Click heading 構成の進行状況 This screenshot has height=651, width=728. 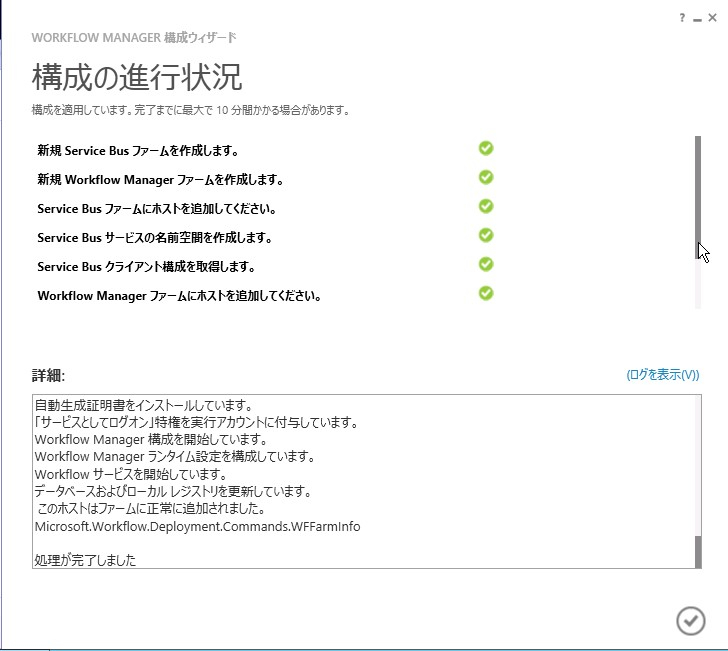coord(137,77)
